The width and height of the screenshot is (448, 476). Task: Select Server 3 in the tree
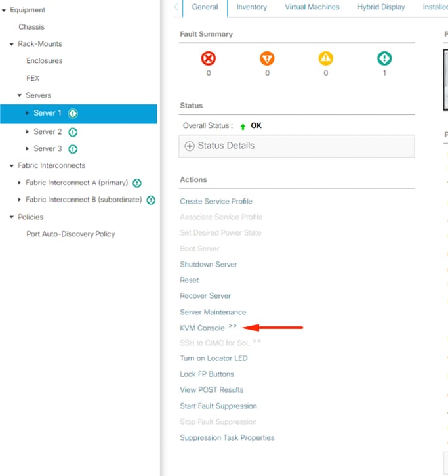tap(48, 149)
